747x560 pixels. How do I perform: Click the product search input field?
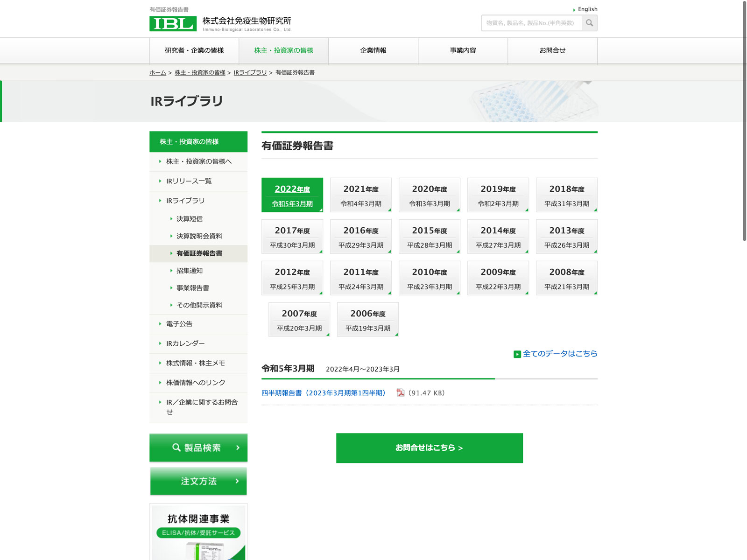coord(531,23)
